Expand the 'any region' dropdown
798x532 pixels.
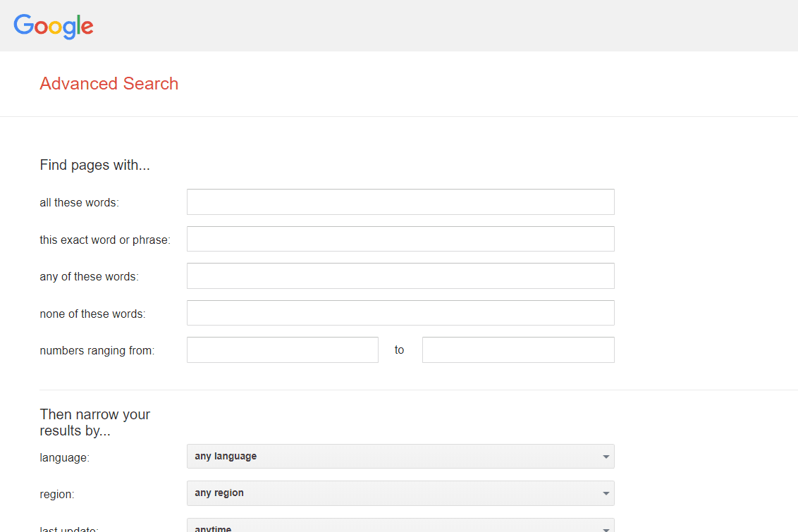tap(400, 493)
